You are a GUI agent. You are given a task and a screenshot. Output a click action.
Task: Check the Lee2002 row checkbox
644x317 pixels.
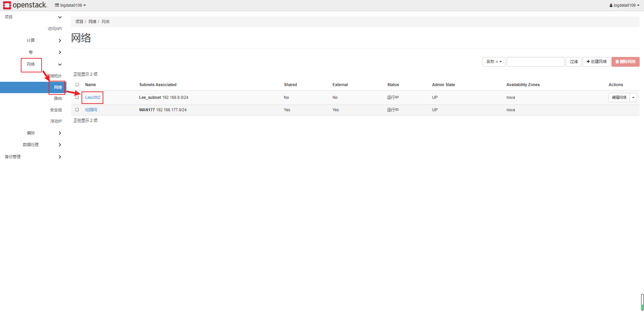pyautogui.click(x=77, y=98)
